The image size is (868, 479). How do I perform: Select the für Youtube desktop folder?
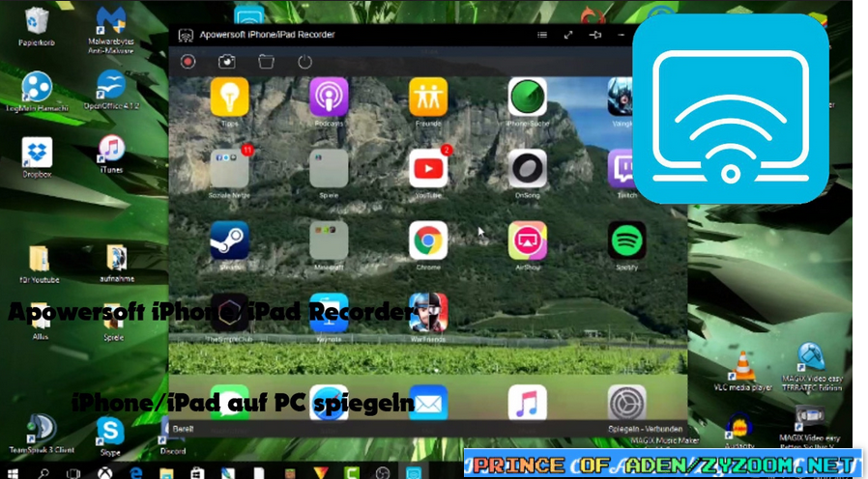[40, 264]
